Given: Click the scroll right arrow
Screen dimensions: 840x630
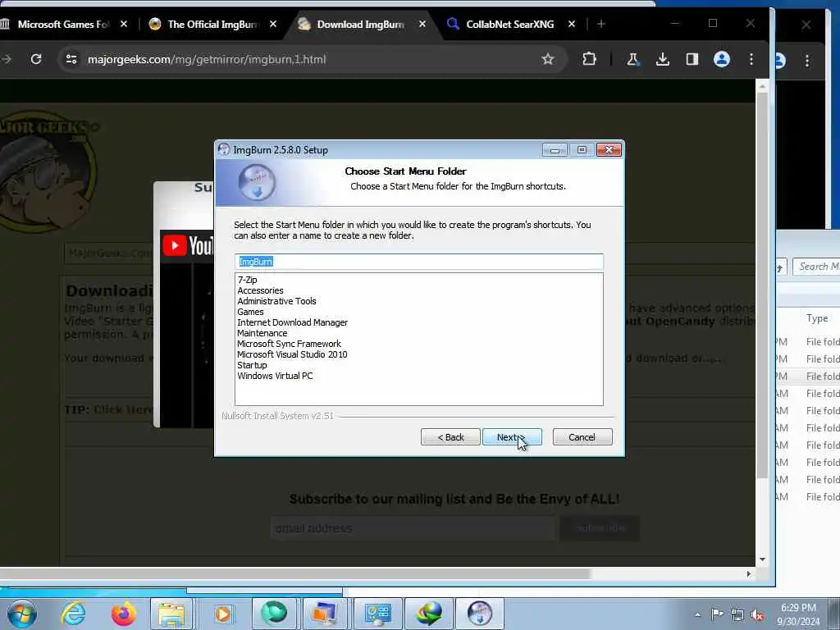Looking at the screenshot, I should point(748,573).
